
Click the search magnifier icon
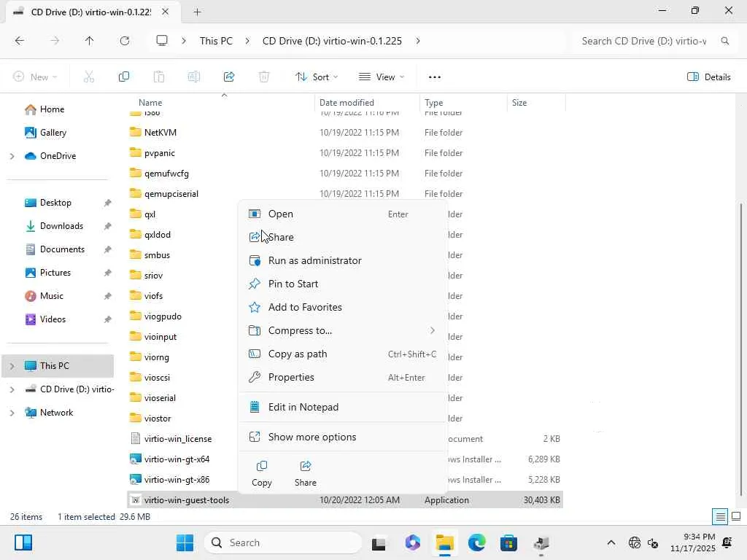(x=725, y=41)
